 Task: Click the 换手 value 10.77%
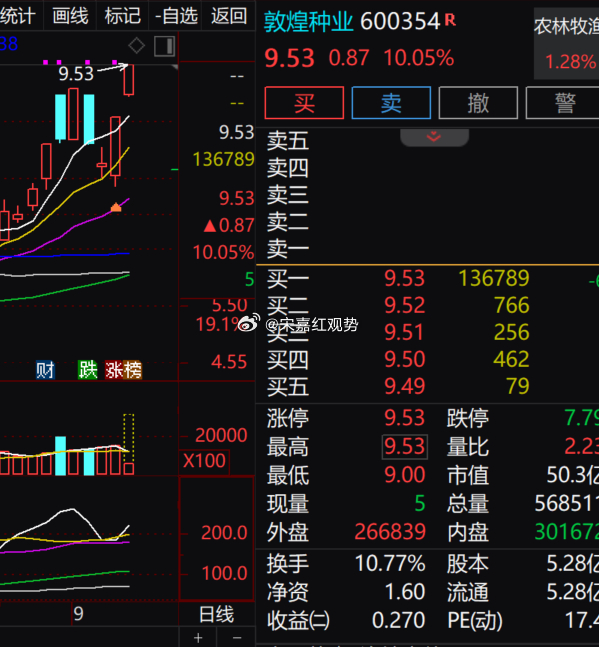(390, 563)
